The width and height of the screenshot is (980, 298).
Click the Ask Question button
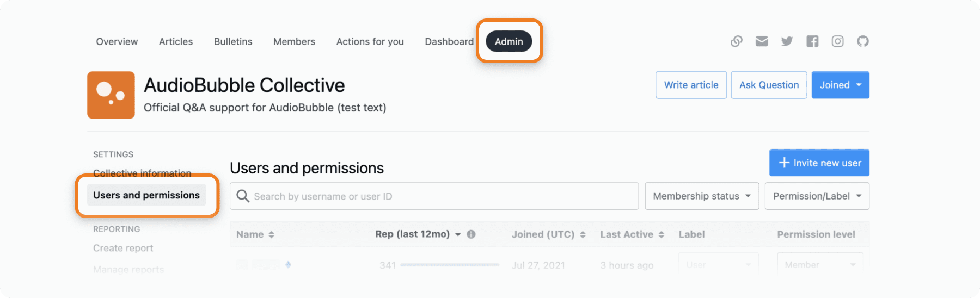[x=769, y=85]
